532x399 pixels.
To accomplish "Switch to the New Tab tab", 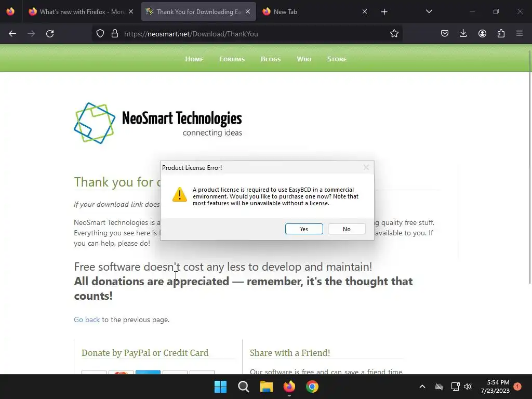I will pos(315,11).
